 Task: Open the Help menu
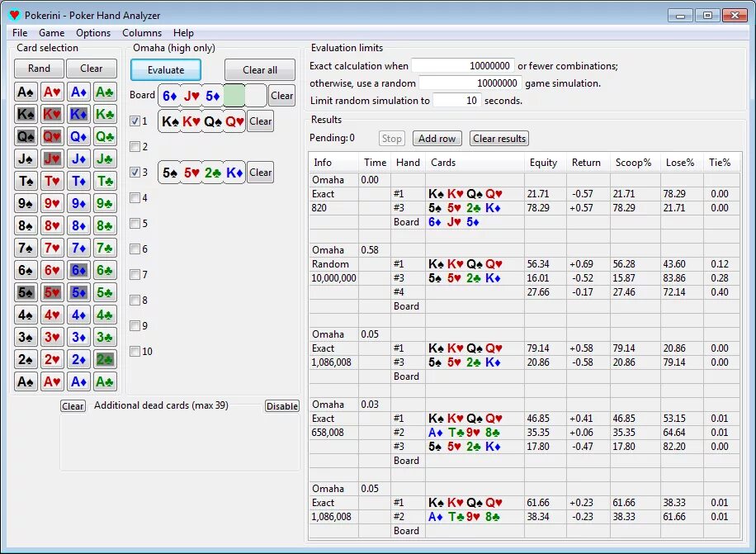coord(183,33)
